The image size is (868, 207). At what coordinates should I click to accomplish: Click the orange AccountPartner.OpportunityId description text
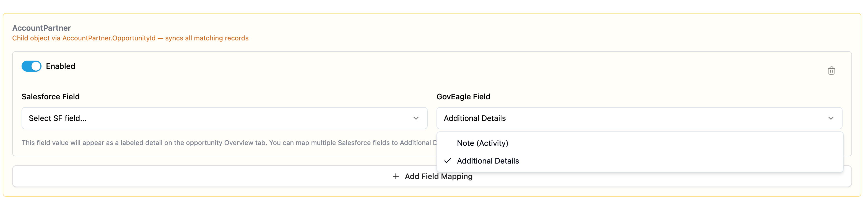pyautogui.click(x=130, y=38)
